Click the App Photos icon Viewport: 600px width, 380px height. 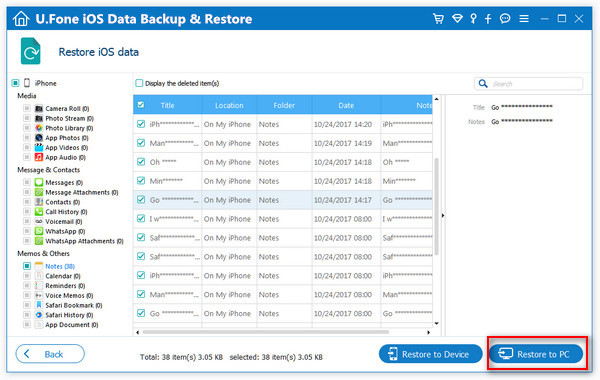tap(39, 138)
